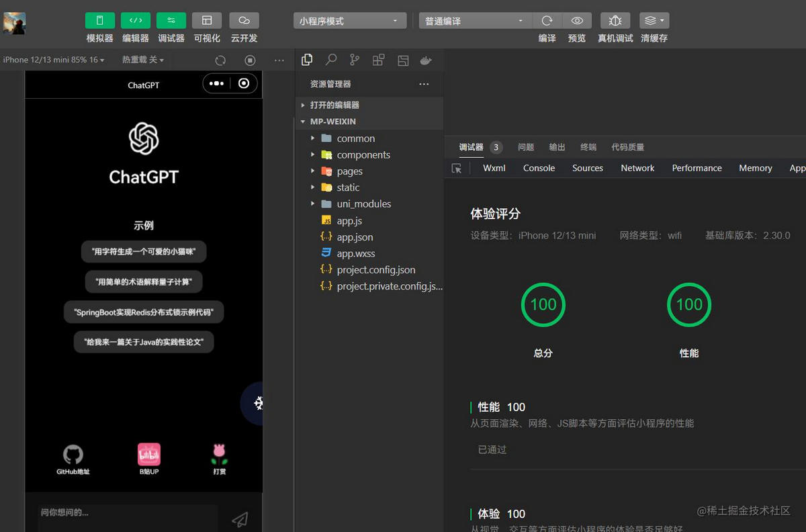Image resolution: width=806 pixels, height=532 pixels.
Task: Click the chat message input field
Action: (128, 514)
